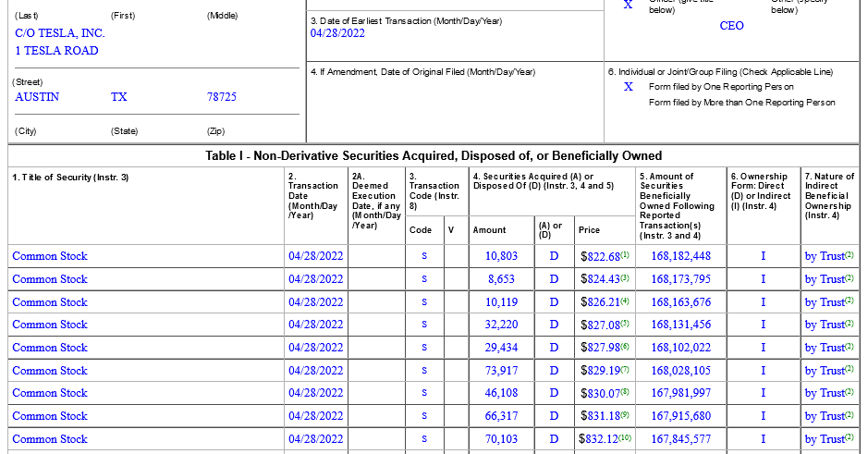Click the X mark left of CEO title
This screenshot has width=868, height=454.
[x=629, y=6]
